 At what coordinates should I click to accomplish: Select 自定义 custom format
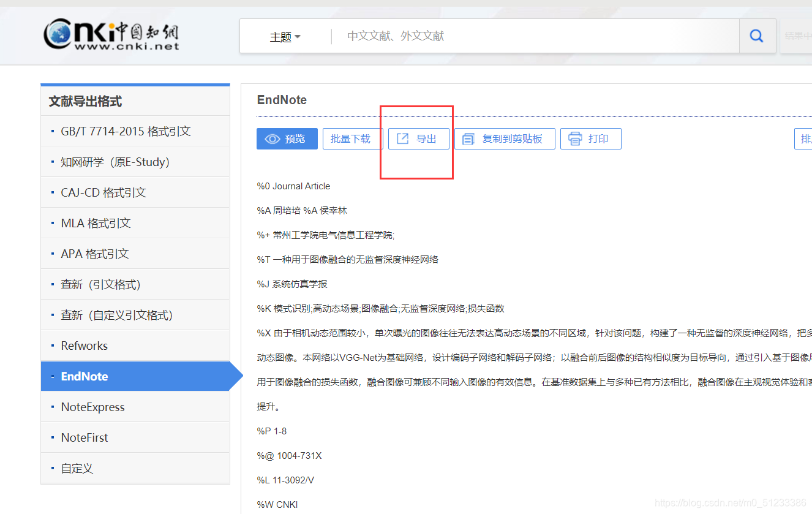(x=135, y=468)
